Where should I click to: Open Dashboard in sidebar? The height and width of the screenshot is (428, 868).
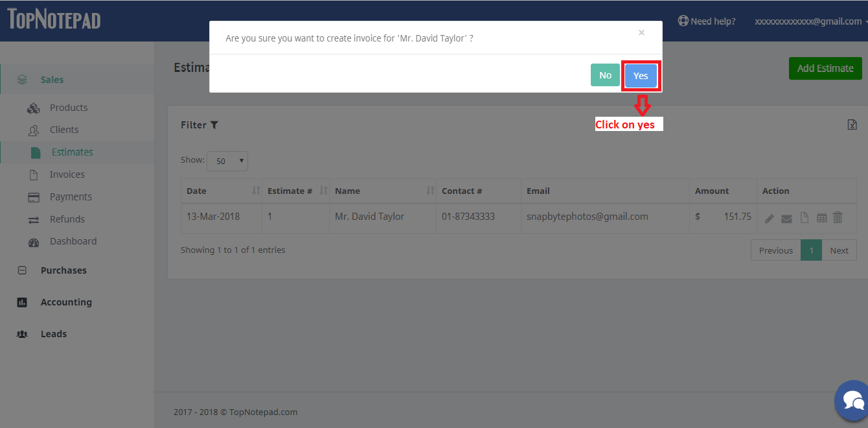[x=73, y=241]
